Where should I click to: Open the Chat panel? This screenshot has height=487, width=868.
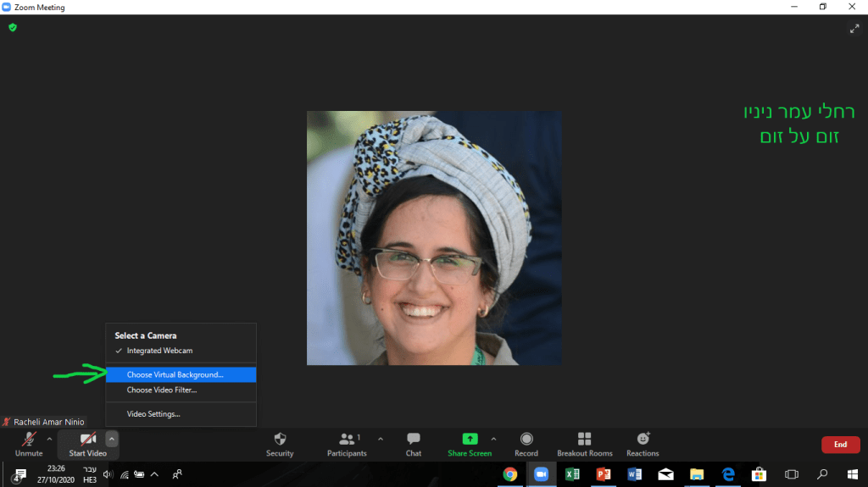(x=413, y=440)
